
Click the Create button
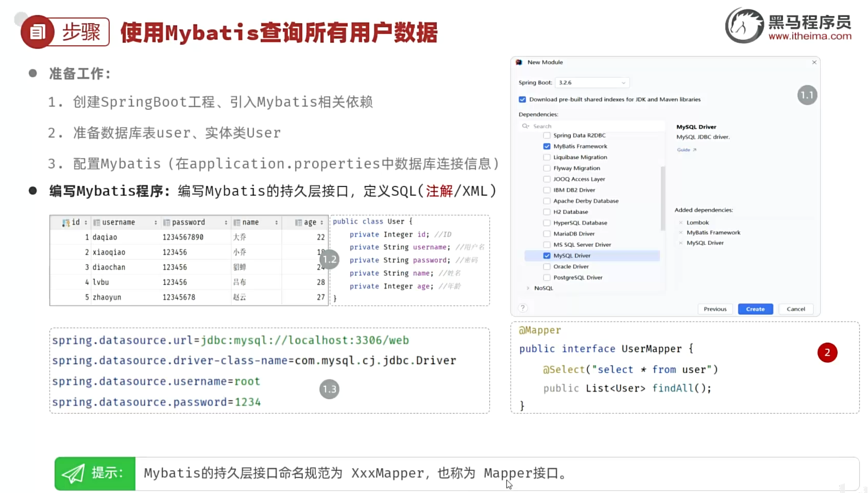[755, 309]
